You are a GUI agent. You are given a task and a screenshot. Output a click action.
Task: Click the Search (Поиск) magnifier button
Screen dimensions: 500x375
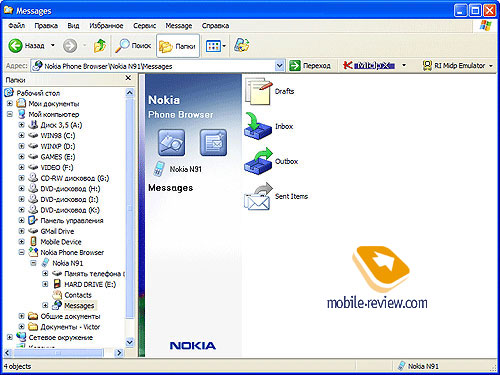point(133,46)
